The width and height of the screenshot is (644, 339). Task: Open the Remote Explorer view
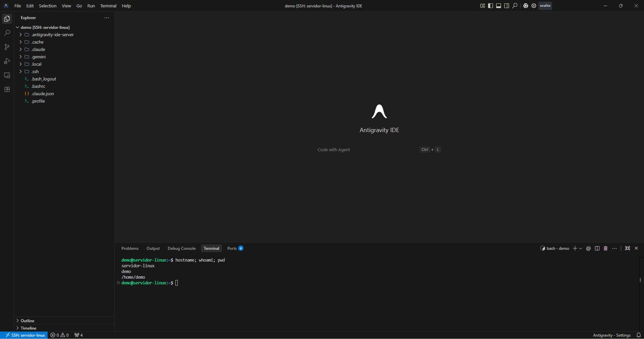(x=7, y=75)
